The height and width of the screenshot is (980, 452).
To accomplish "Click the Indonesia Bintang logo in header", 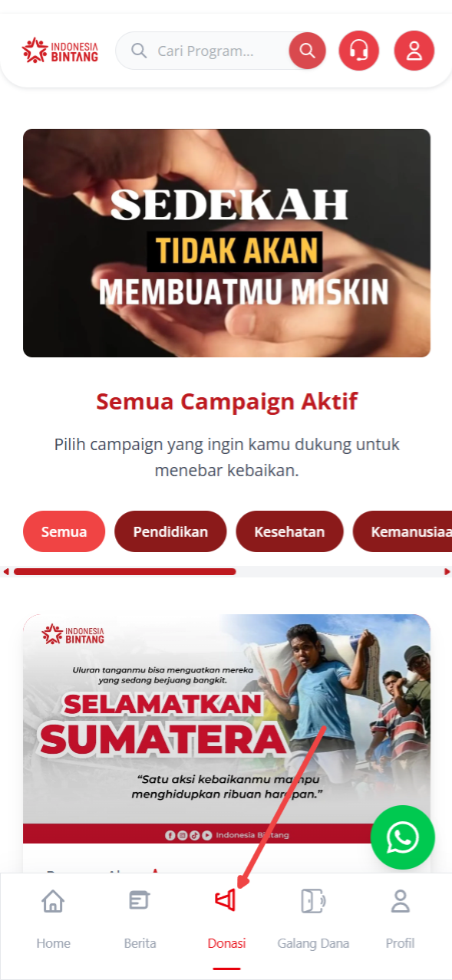I will [60, 51].
